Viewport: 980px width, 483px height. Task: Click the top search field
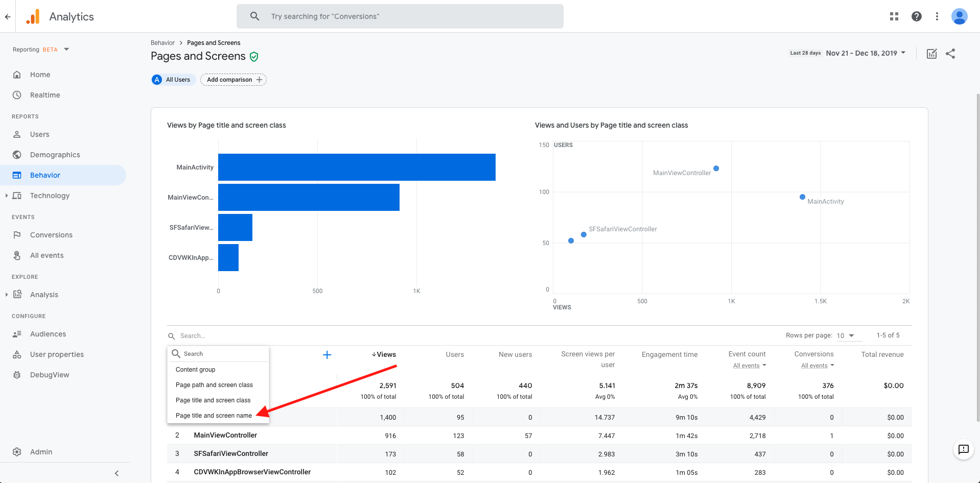[x=400, y=16]
